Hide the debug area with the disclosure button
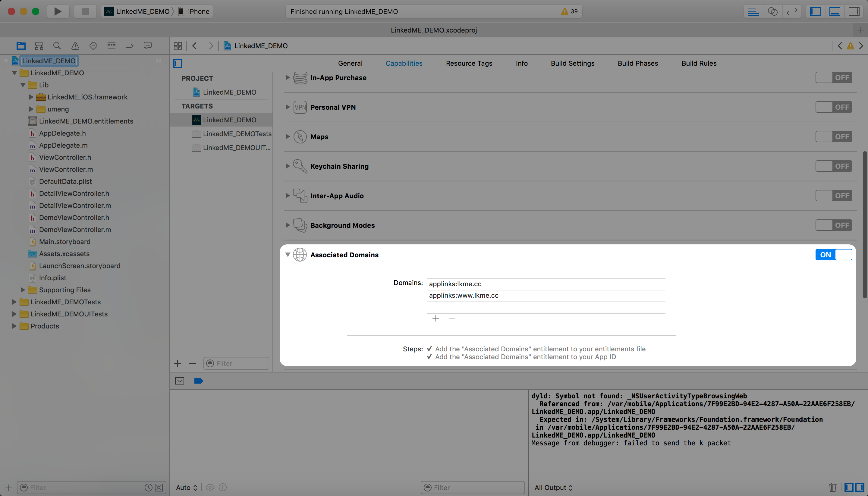Viewport: 868px width, 496px height. point(180,381)
